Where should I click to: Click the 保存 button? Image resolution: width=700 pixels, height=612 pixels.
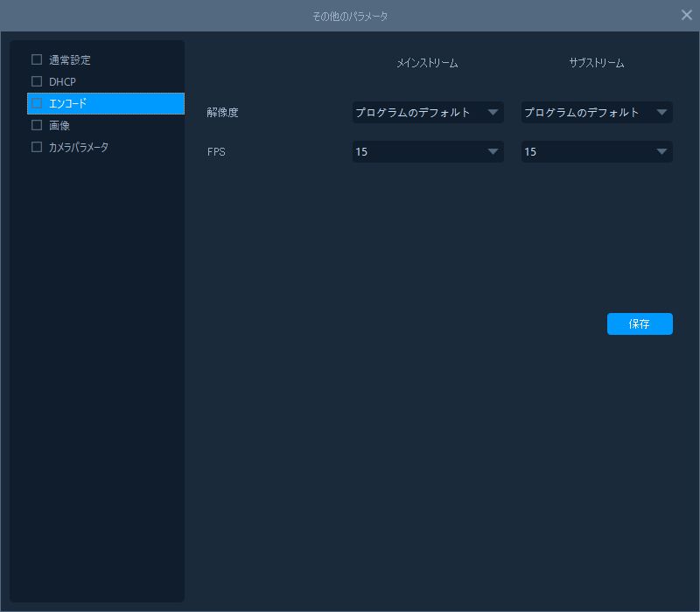pyautogui.click(x=640, y=323)
